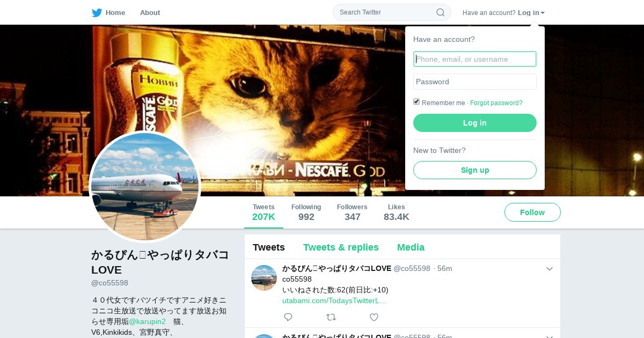Retweet the first co55598 tweet
Screen dimensions: 644x338
(331, 317)
